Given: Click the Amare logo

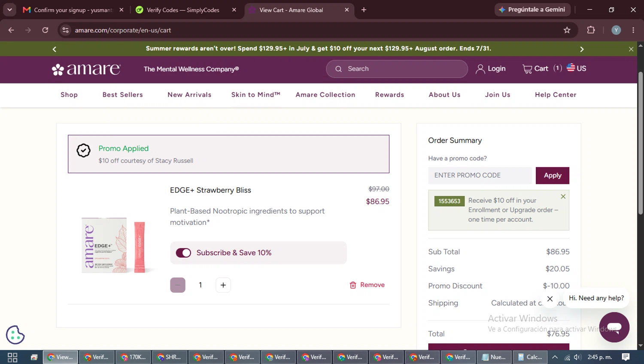Looking at the screenshot, I should (86, 69).
